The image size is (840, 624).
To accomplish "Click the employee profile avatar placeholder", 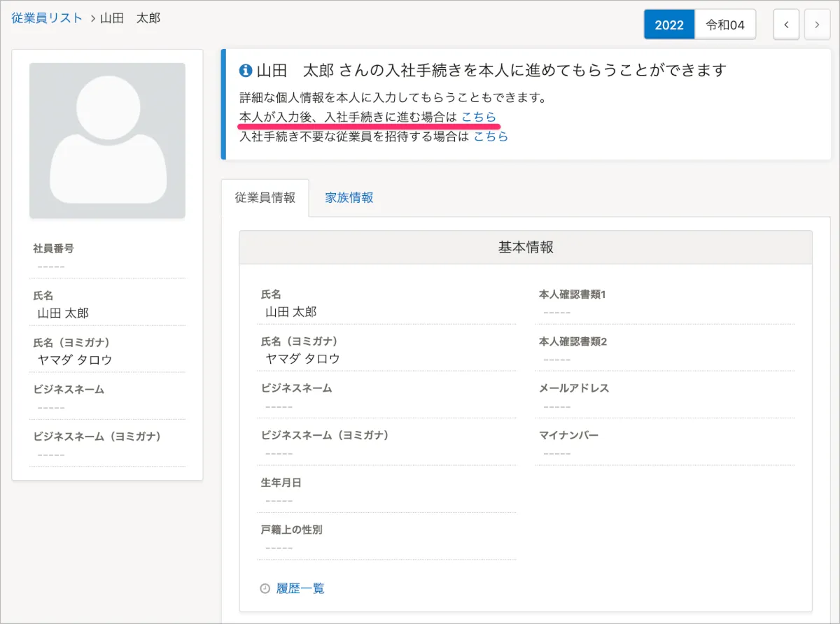I will point(107,141).
